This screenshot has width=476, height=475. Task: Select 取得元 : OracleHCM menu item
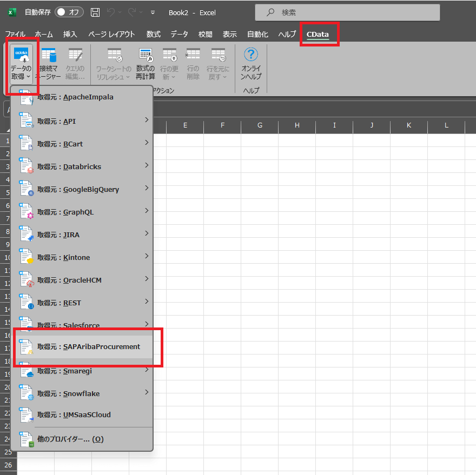pos(82,280)
